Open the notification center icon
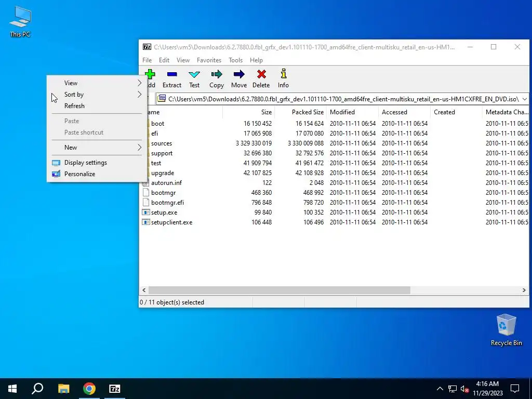This screenshot has height=399, width=532. 515,389
